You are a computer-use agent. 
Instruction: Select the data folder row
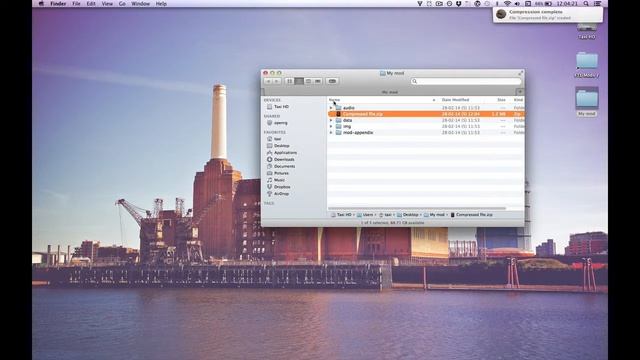tap(426, 120)
